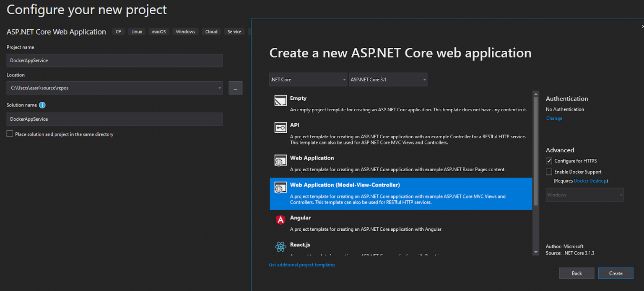Screen dimensions: 644x291
Task: Select the Angular logo icon
Action: pyautogui.click(x=280, y=220)
